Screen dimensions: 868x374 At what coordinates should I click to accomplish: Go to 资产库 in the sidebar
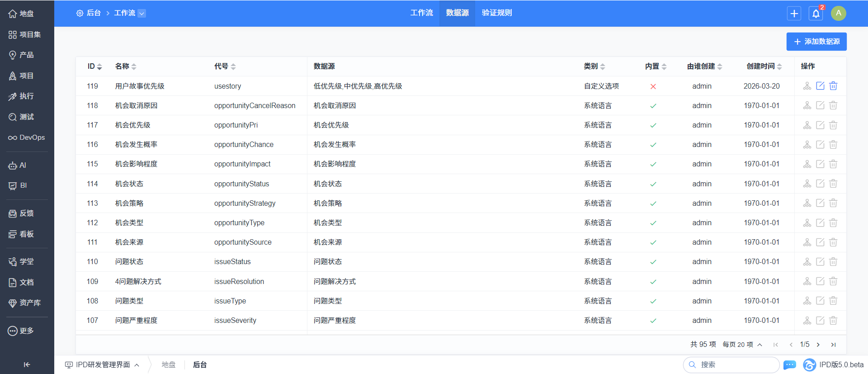pyautogui.click(x=27, y=303)
